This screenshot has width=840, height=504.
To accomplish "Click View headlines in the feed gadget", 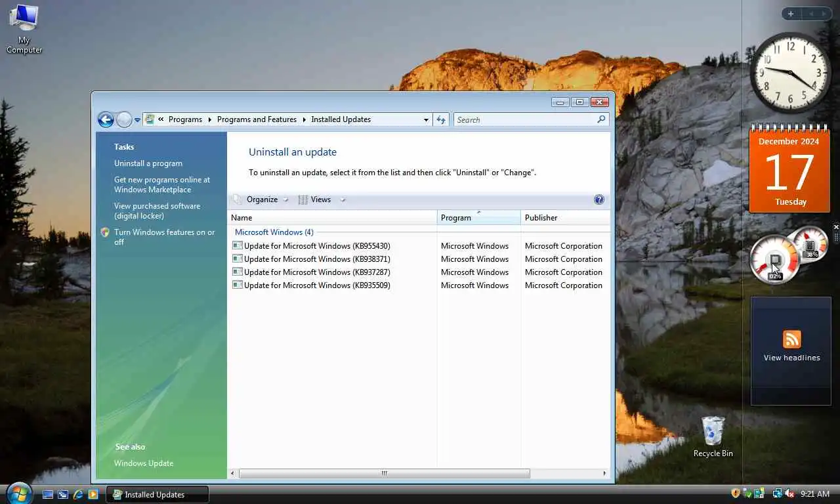I will pyautogui.click(x=792, y=358).
